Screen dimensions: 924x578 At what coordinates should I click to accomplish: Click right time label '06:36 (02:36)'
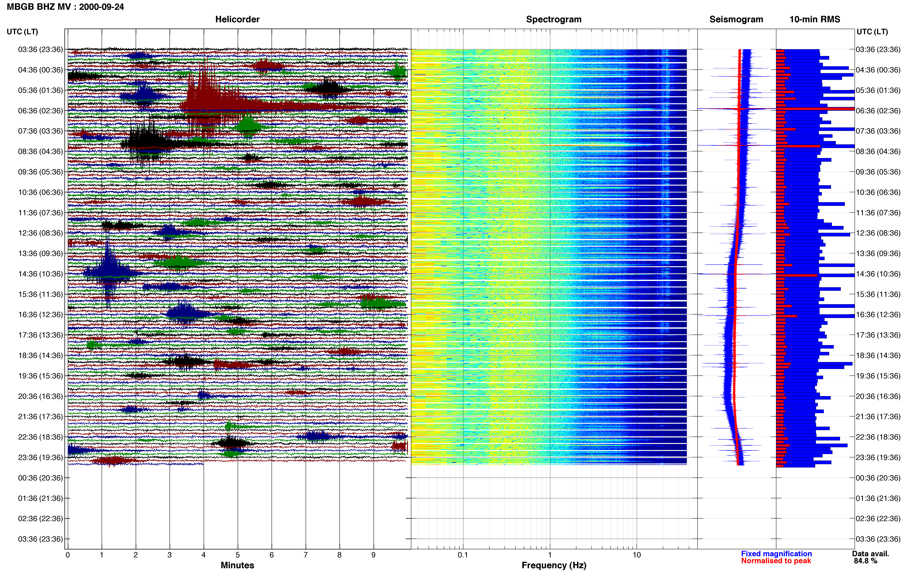(x=878, y=111)
